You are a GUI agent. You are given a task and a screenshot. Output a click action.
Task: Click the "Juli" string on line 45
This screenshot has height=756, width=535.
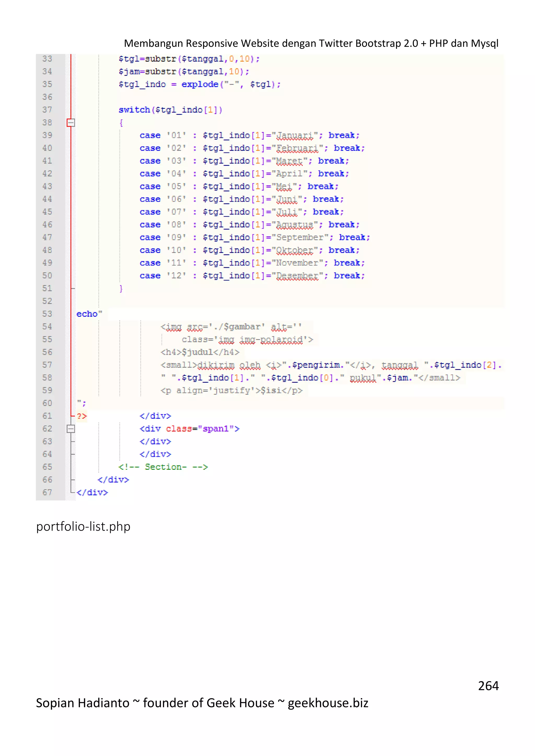[287, 212]
